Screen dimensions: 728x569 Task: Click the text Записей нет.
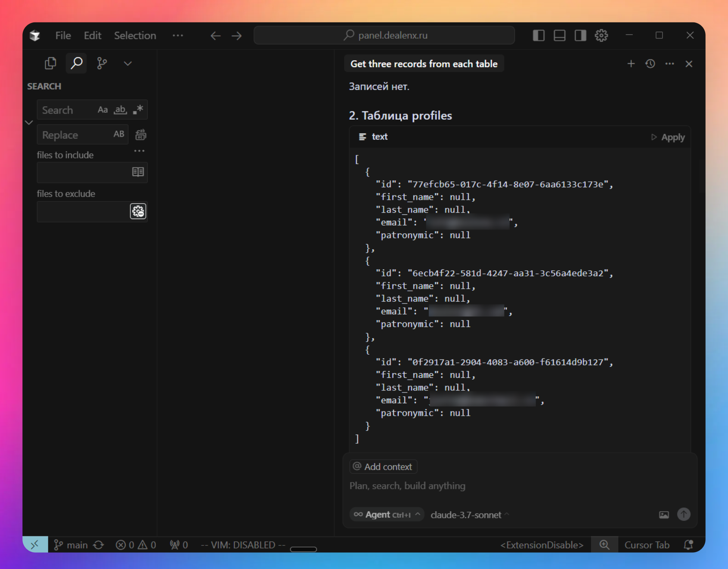(379, 86)
